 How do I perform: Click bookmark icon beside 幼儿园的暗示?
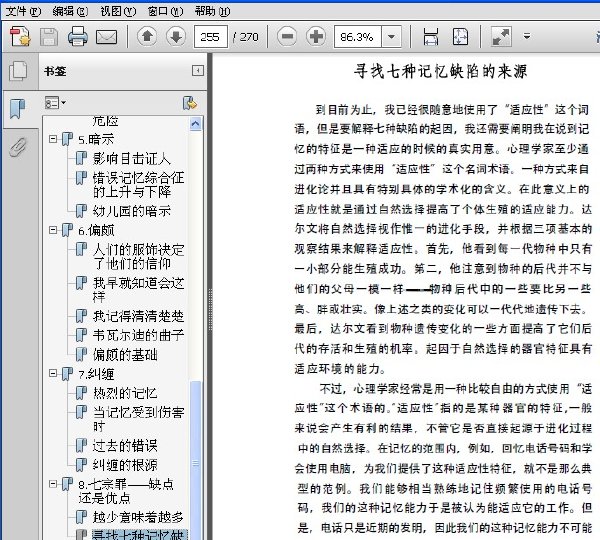point(81,210)
